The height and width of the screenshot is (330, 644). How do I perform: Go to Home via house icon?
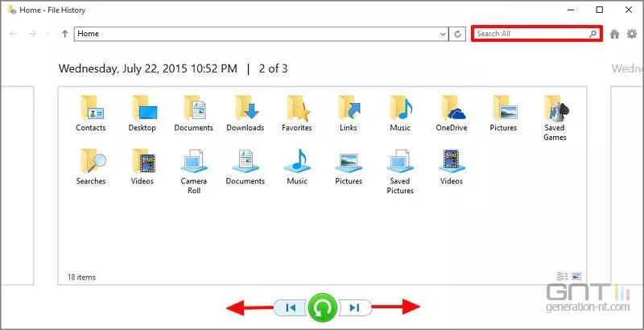(x=614, y=34)
